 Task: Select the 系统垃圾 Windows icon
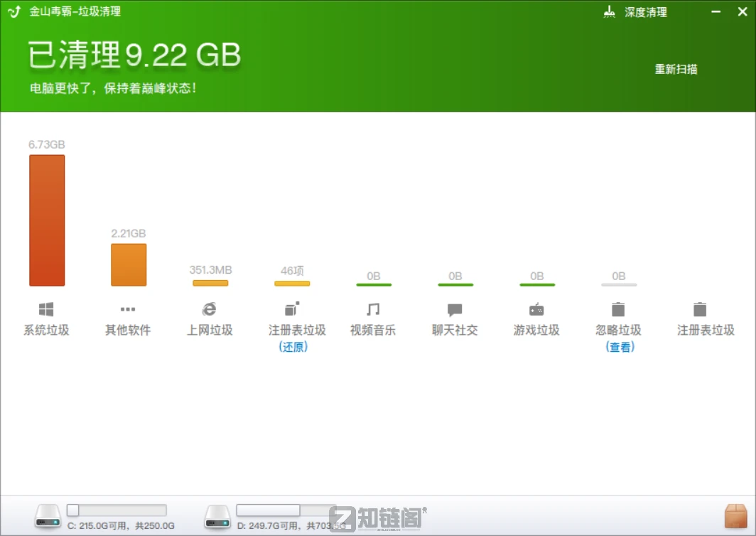47,309
